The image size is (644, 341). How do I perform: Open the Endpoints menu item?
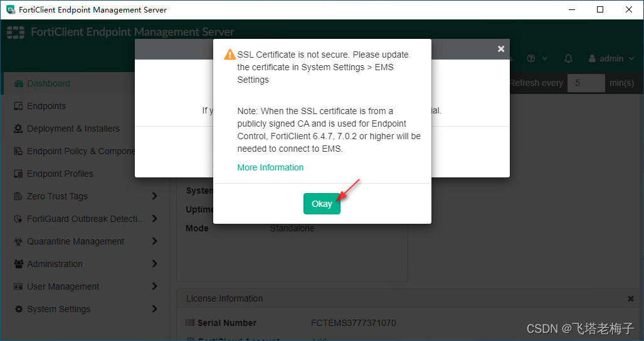pos(46,106)
